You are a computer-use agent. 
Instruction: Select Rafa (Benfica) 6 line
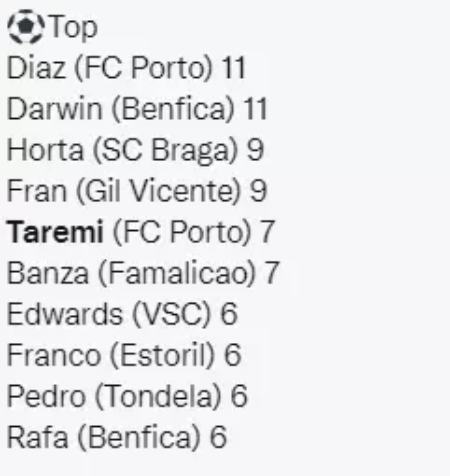117,437
